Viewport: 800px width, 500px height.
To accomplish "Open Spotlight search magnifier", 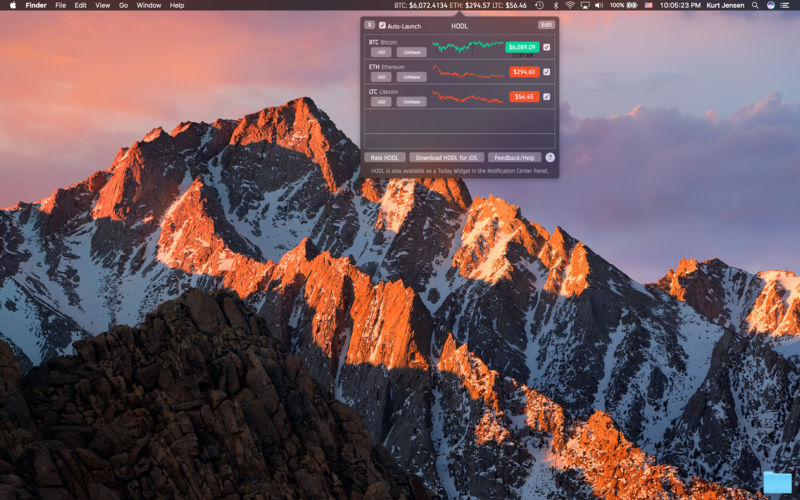I will tap(755, 5).
